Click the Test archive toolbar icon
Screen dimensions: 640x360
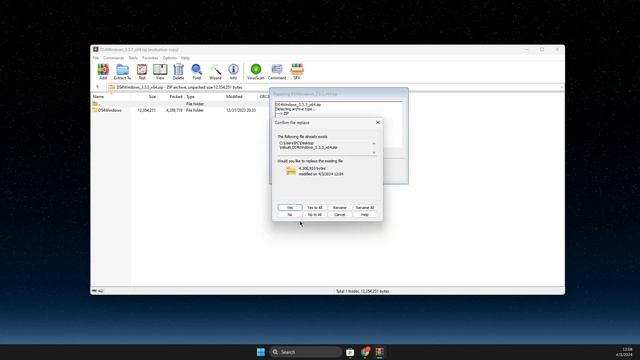click(142, 72)
